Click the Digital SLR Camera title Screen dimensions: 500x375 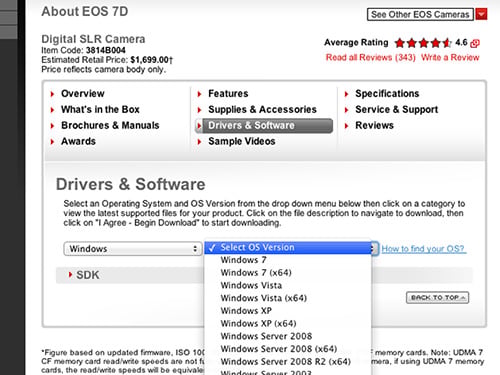(93, 39)
